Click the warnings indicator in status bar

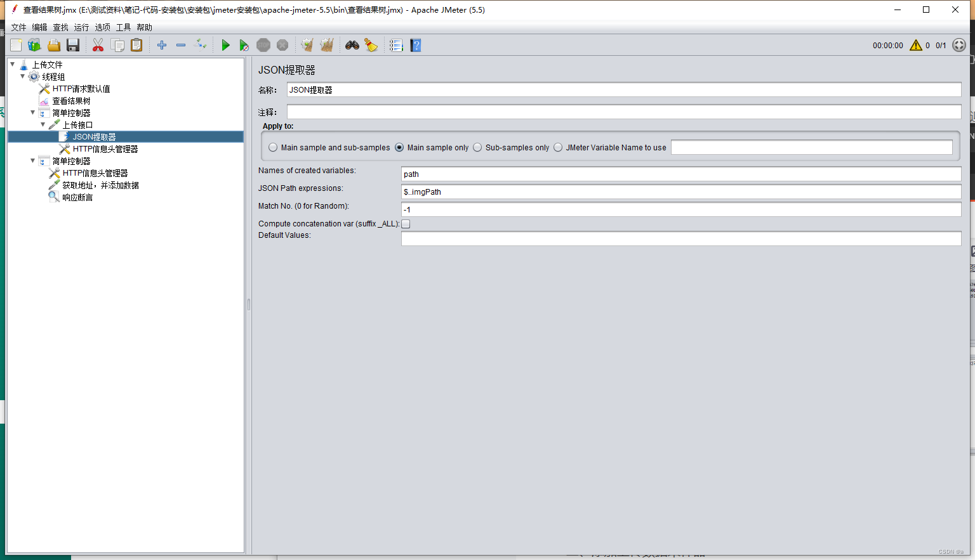(x=915, y=45)
